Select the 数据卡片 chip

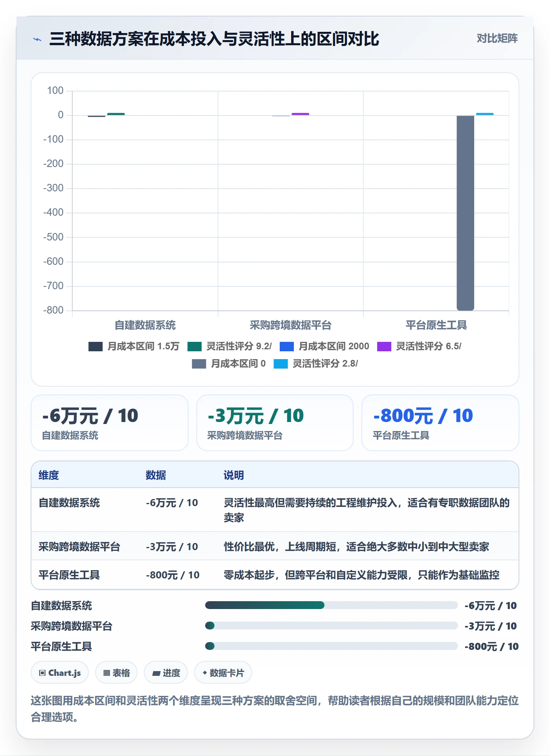coord(223,673)
